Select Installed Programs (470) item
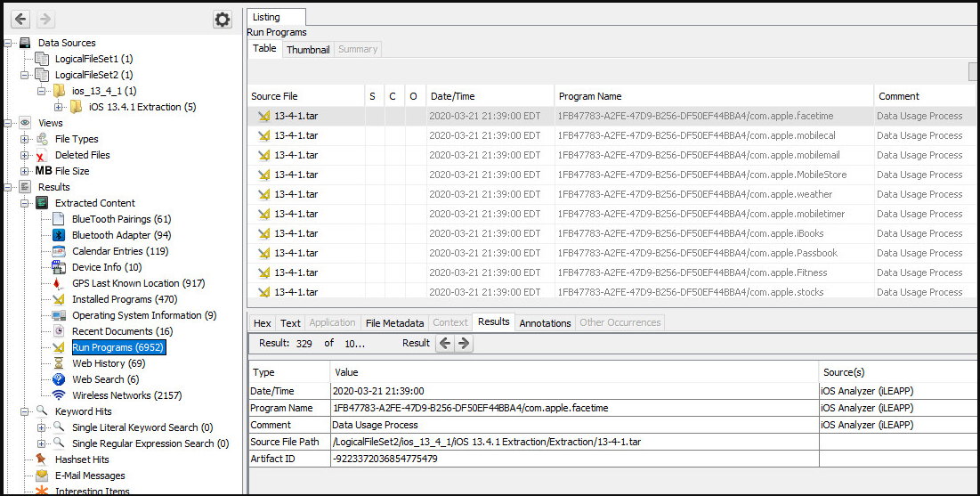This screenshot has height=496, width=980. click(x=125, y=299)
